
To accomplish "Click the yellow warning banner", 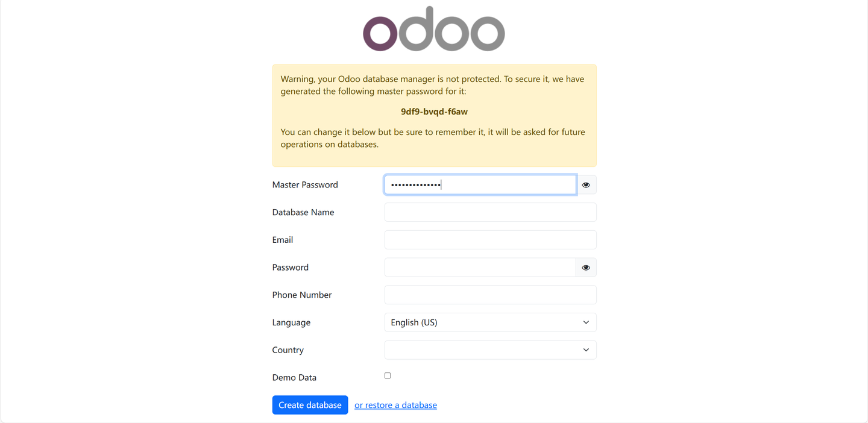I will point(433,116).
